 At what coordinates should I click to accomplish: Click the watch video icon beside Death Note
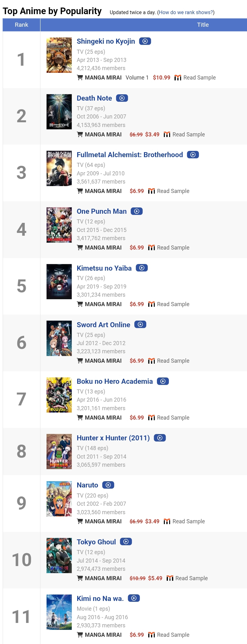point(122,98)
